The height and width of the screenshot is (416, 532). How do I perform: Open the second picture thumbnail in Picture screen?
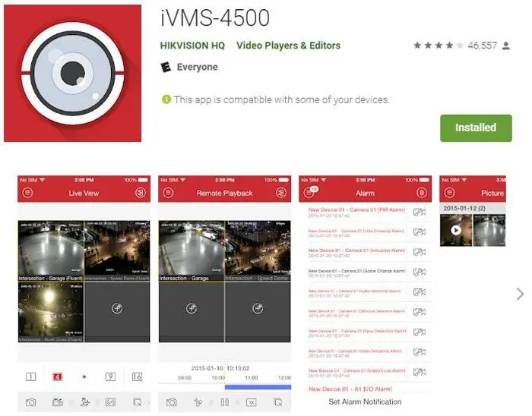point(489,230)
